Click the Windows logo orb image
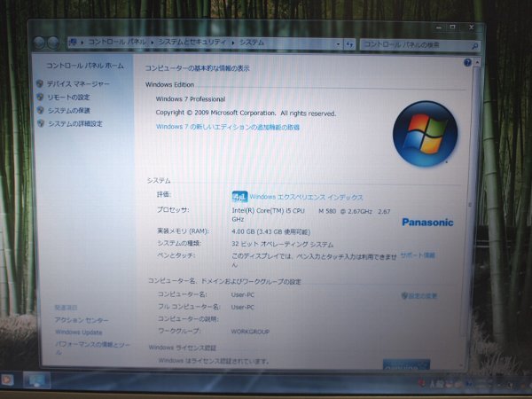This screenshot has width=532, height=399. [x=425, y=134]
